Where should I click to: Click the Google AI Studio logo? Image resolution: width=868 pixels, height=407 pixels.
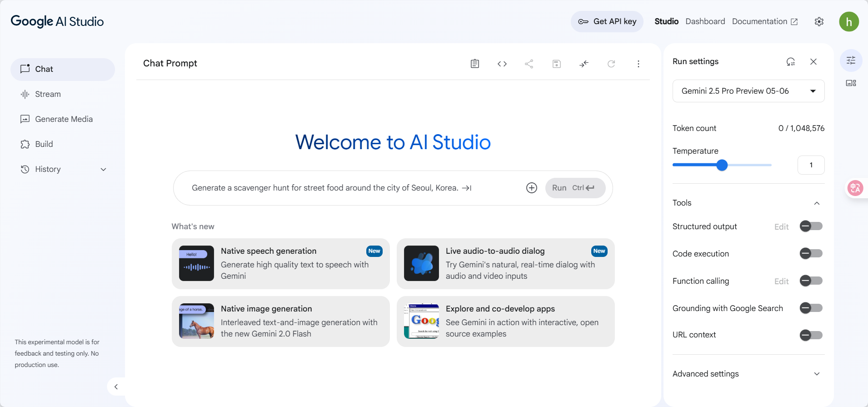57,21
